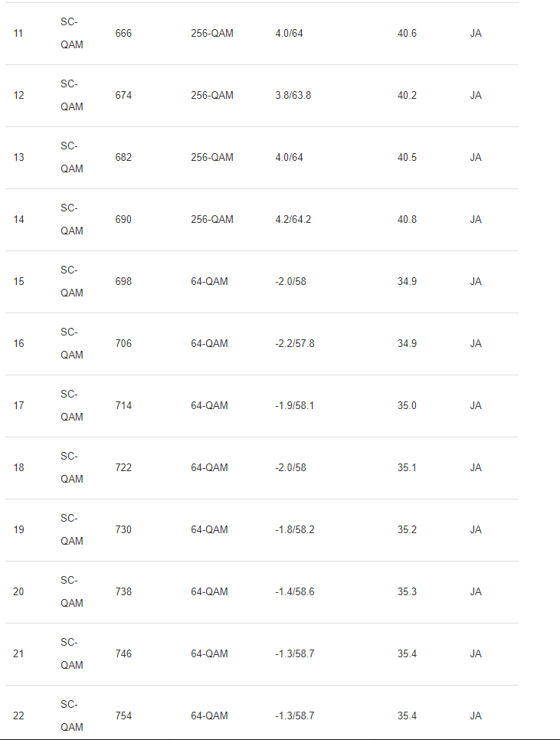The image size is (560, 740).
Task: Select SNR value 40.5 in row 13
Action: tap(407, 158)
